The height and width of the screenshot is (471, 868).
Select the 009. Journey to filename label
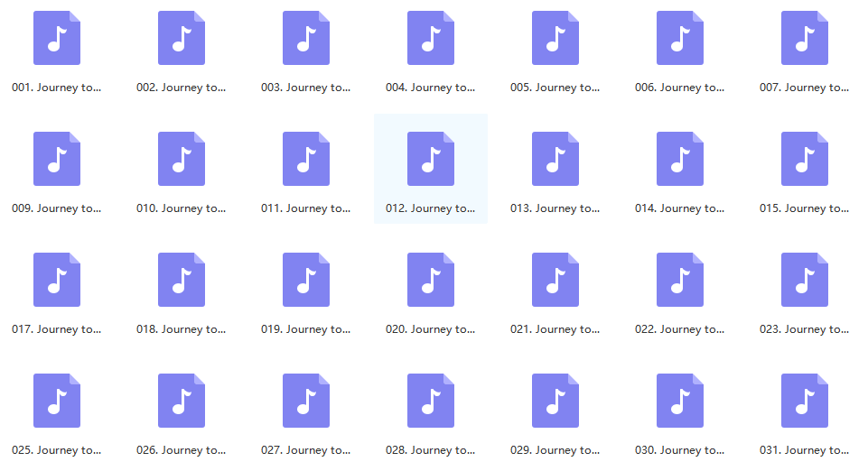click(56, 208)
